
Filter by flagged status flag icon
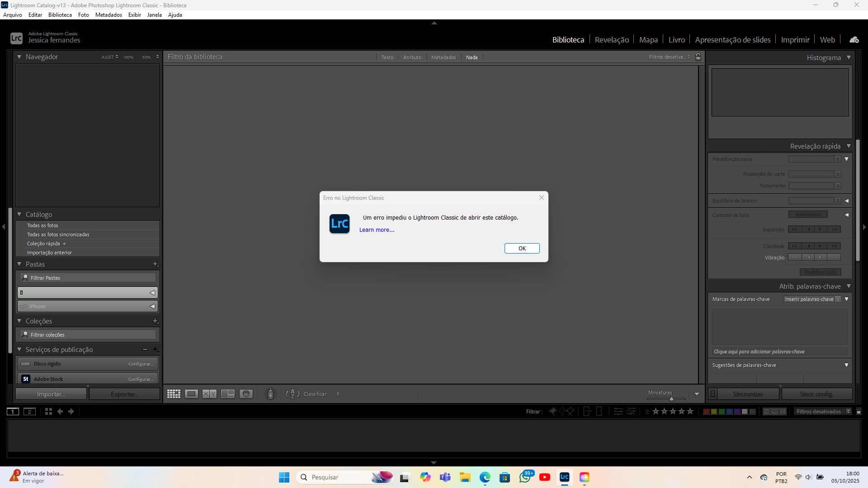(x=552, y=412)
